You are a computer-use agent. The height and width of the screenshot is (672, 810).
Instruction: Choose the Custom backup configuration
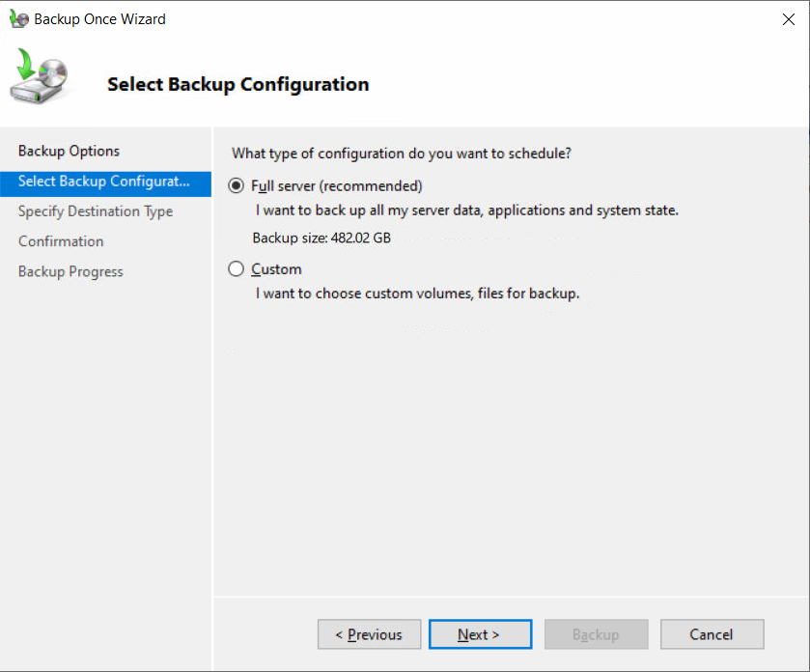click(x=236, y=269)
